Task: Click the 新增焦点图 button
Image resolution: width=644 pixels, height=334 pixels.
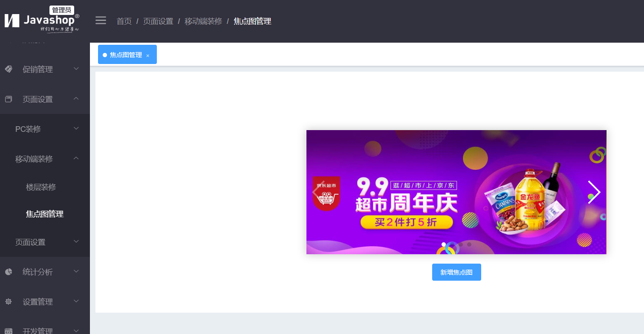Action: click(456, 272)
